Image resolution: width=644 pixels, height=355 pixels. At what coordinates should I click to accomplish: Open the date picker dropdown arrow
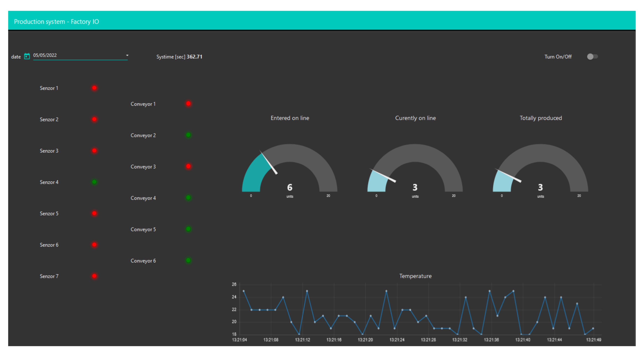pos(127,55)
